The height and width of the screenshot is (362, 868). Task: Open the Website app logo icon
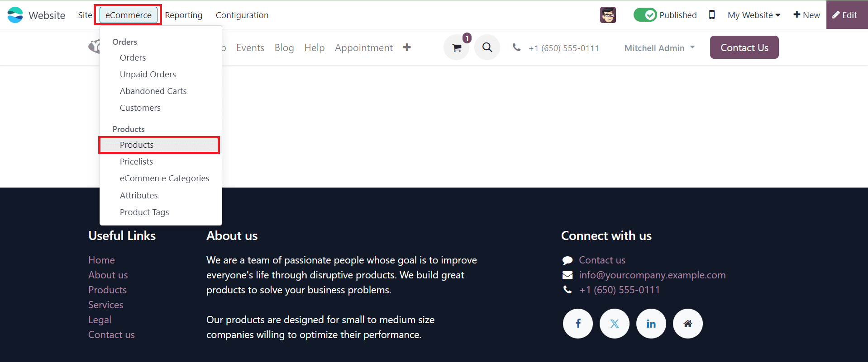tap(15, 15)
